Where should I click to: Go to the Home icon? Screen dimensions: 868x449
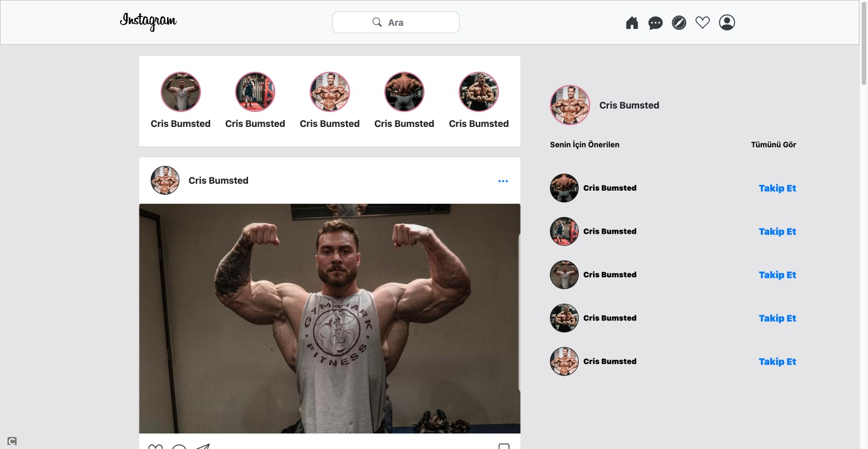point(632,22)
